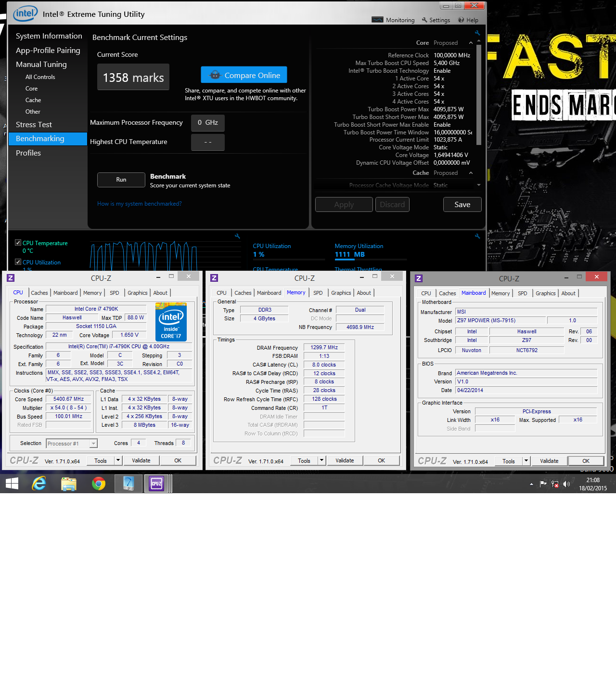
Task: Show hidden tray icons arrow
Action: [531, 484]
